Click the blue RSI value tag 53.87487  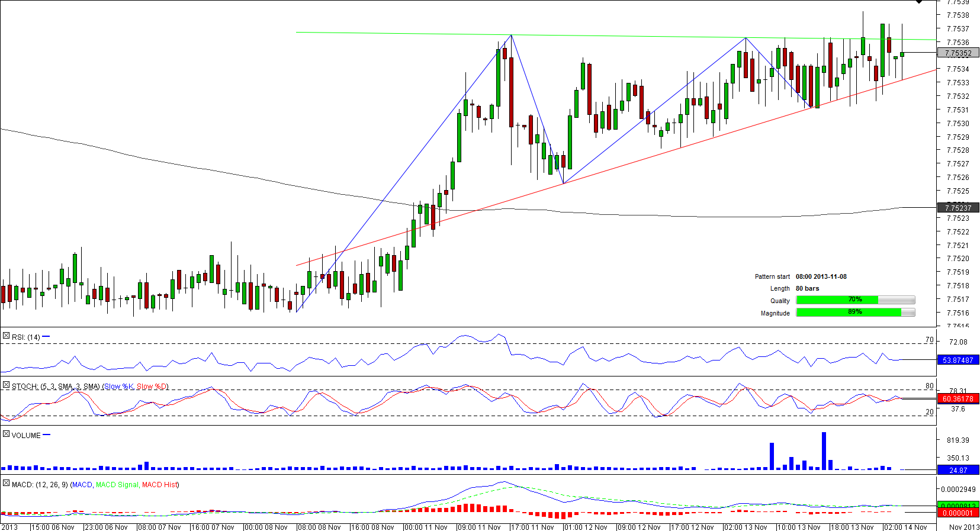[x=958, y=360]
